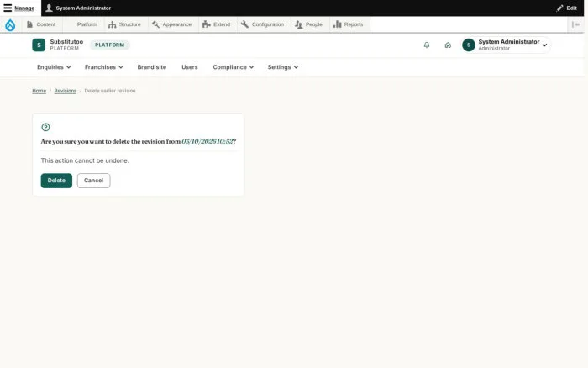Open the Structure admin menu

pyautogui.click(x=125, y=24)
